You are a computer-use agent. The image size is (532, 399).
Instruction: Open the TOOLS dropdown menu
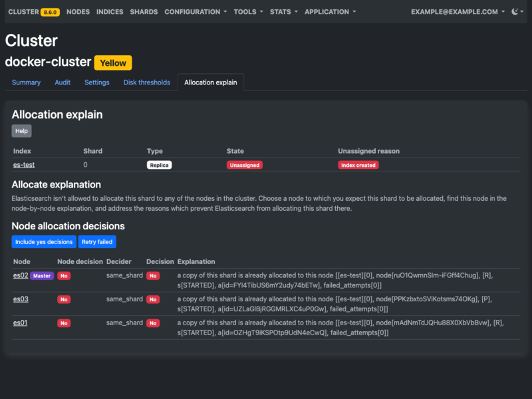(245, 11)
